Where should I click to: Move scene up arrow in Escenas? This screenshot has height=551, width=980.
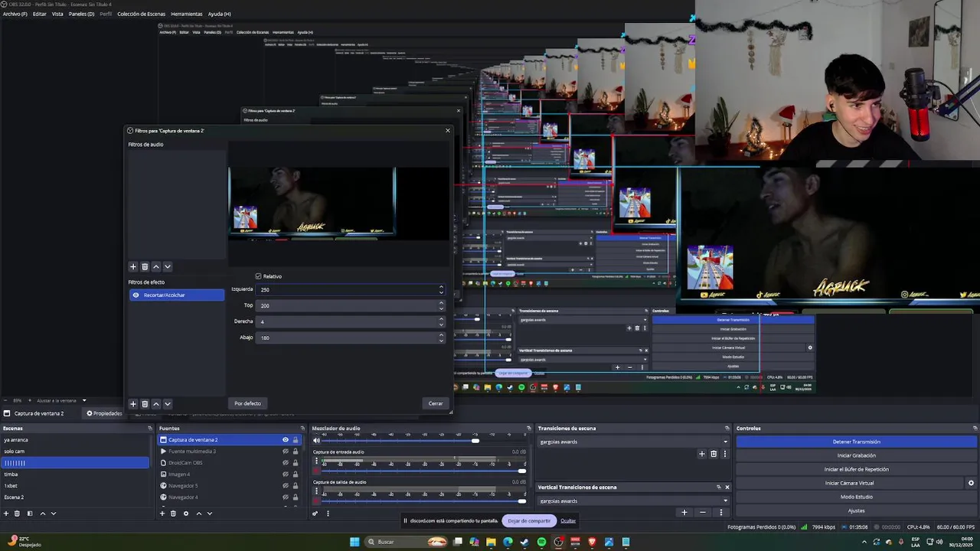click(x=43, y=514)
